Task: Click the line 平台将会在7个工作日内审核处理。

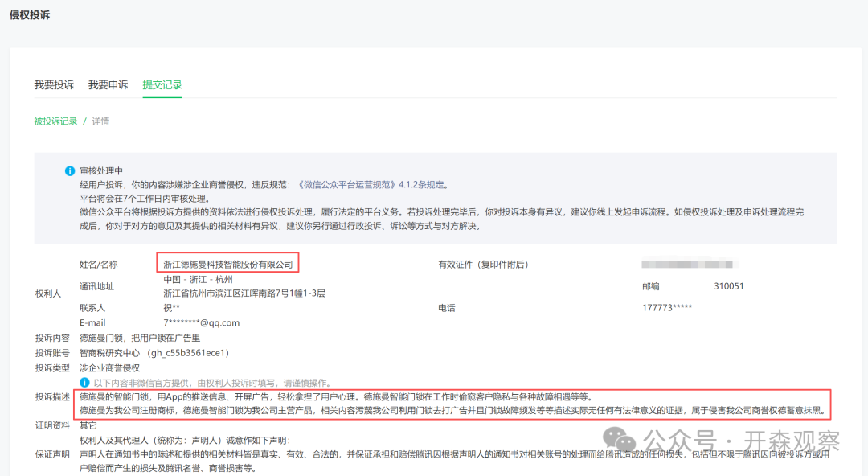Action: click(x=145, y=199)
